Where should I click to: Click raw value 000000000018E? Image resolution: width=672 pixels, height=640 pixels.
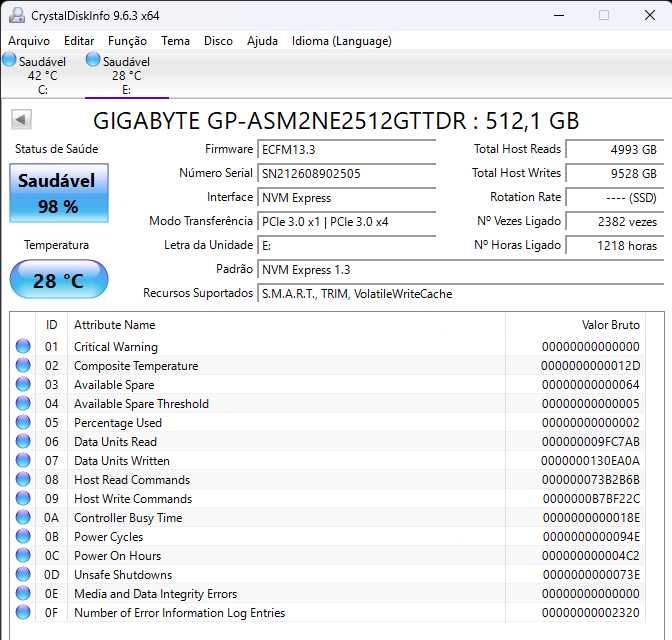coord(591,517)
